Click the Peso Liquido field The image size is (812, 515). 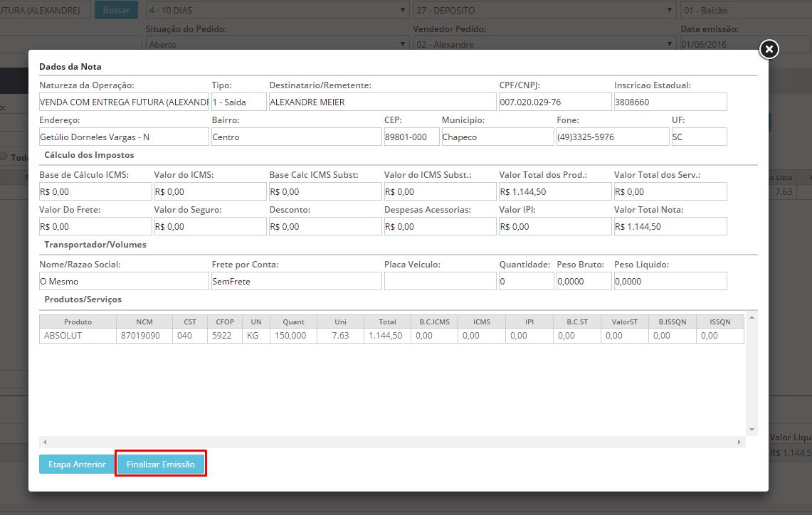coord(670,281)
